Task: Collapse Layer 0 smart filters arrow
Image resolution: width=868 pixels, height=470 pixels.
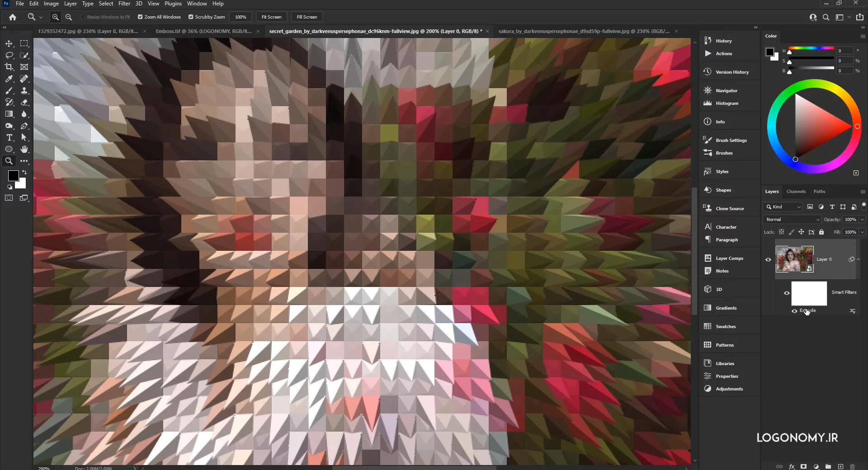Action: coord(859,259)
